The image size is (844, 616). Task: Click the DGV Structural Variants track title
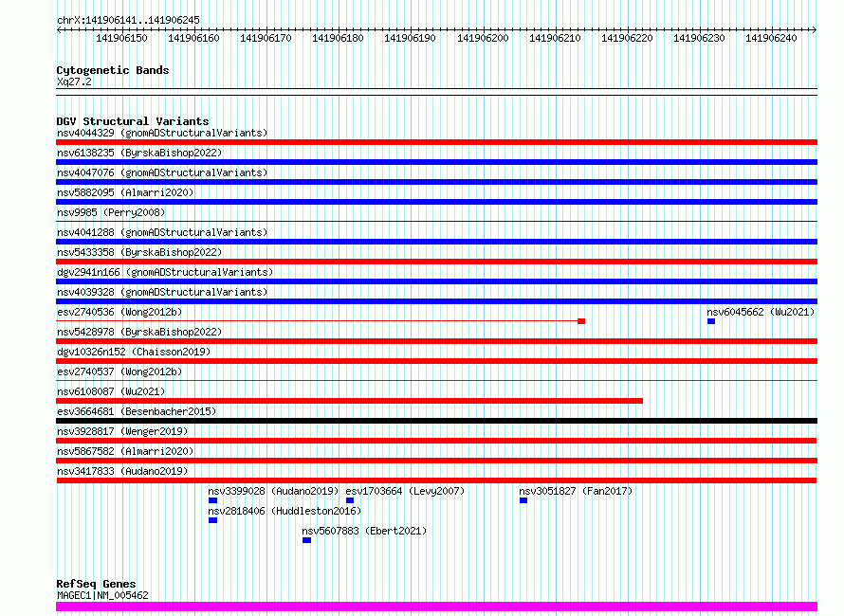[x=133, y=121]
